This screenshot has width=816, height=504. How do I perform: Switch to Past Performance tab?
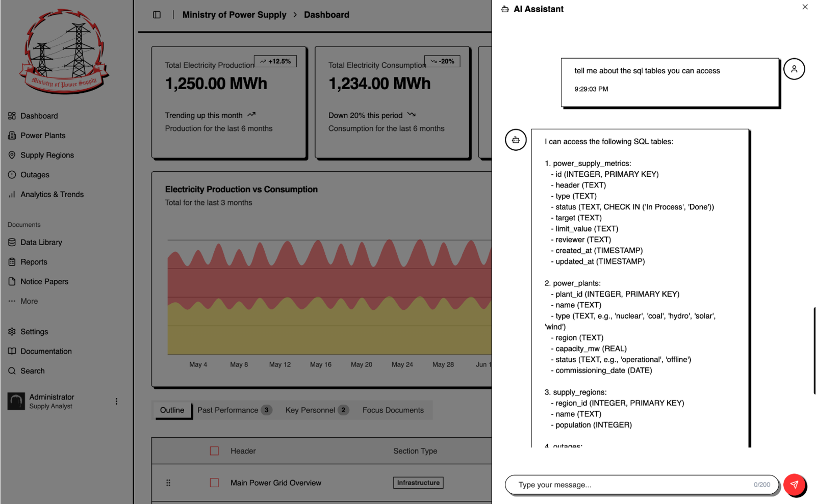(235, 410)
